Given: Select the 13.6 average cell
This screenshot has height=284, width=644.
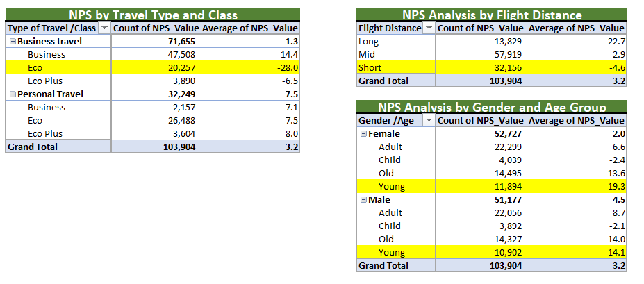Looking at the screenshot, I should [616, 173].
